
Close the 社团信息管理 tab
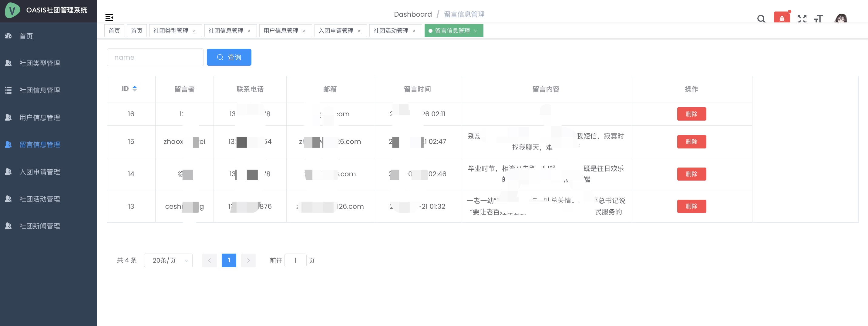(x=249, y=31)
